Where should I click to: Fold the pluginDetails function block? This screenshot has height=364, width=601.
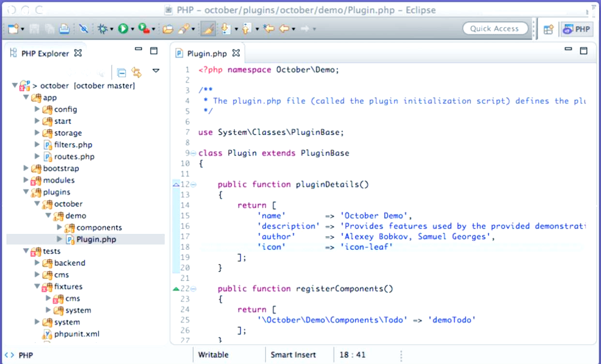click(x=194, y=184)
